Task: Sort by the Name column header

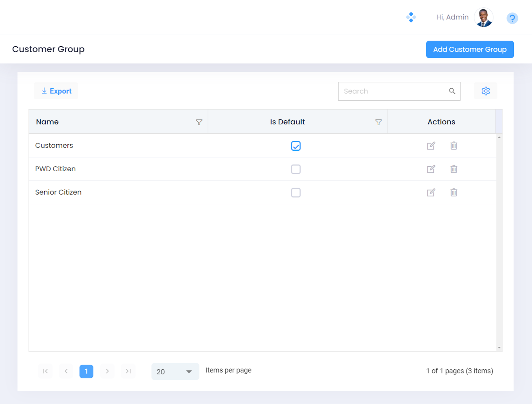Action: (x=47, y=122)
